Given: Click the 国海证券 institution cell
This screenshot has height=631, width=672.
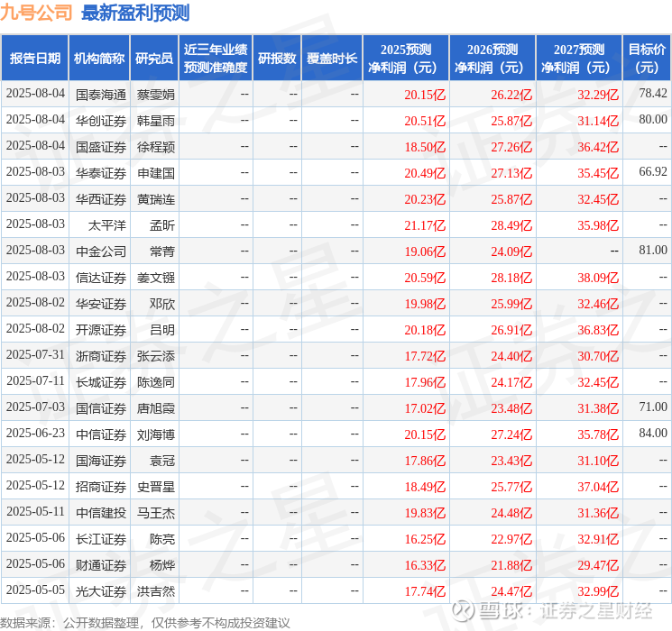Looking at the screenshot, I should [x=101, y=461].
